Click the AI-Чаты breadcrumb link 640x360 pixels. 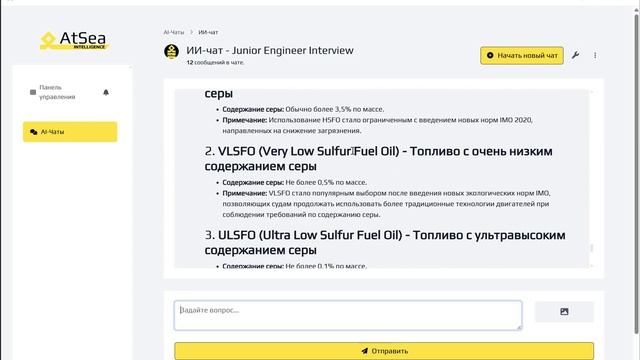pyautogui.click(x=173, y=32)
